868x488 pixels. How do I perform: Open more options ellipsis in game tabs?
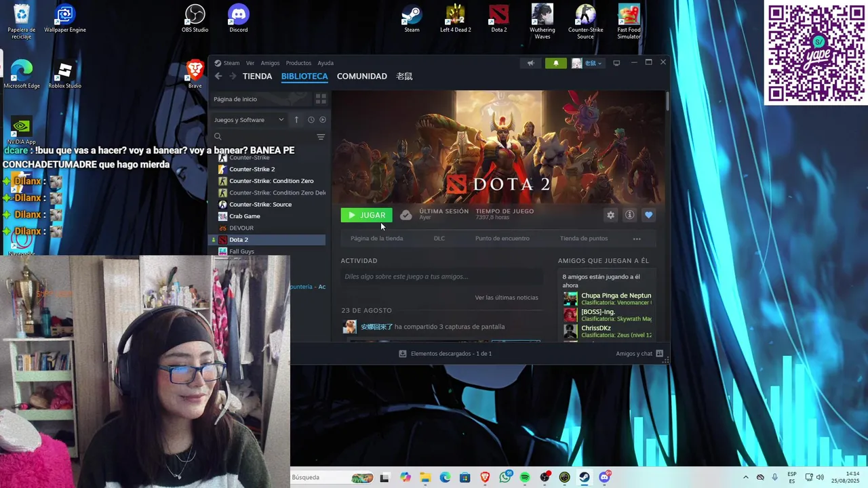tap(637, 239)
